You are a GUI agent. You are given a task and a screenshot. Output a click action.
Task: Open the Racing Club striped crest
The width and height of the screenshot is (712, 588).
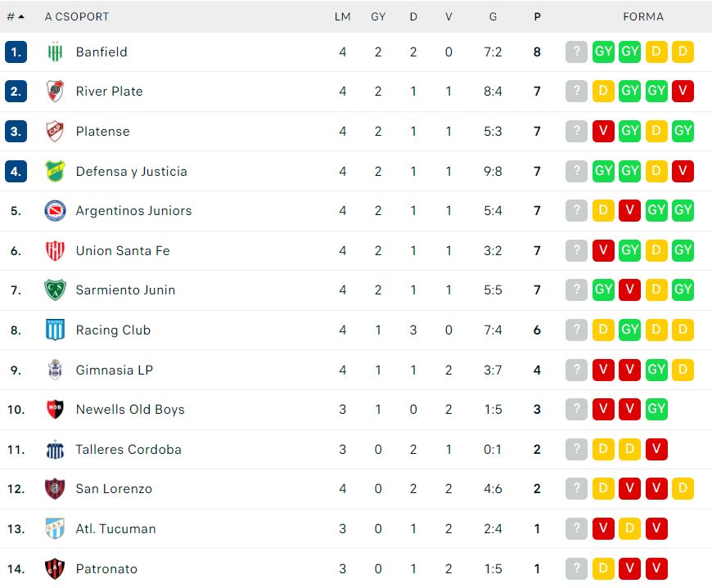pos(55,330)
